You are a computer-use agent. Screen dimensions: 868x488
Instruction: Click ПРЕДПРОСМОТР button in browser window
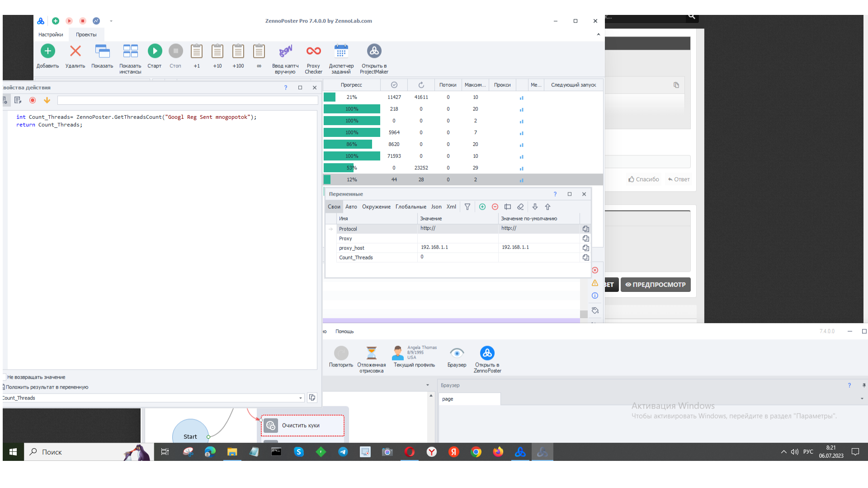click(x=656, y=285)
